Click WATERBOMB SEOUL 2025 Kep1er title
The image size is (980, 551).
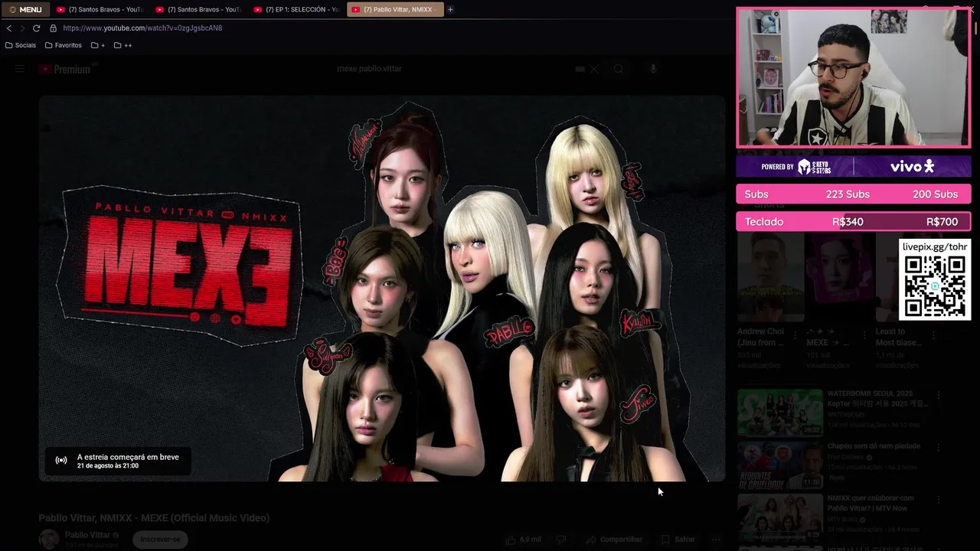click(x=877, y=398)
